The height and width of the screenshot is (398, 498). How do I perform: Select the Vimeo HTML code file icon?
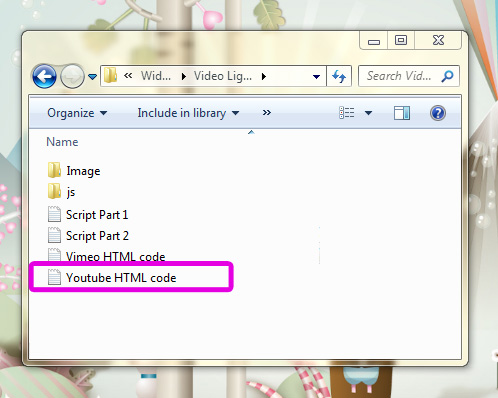coord(54,255)
